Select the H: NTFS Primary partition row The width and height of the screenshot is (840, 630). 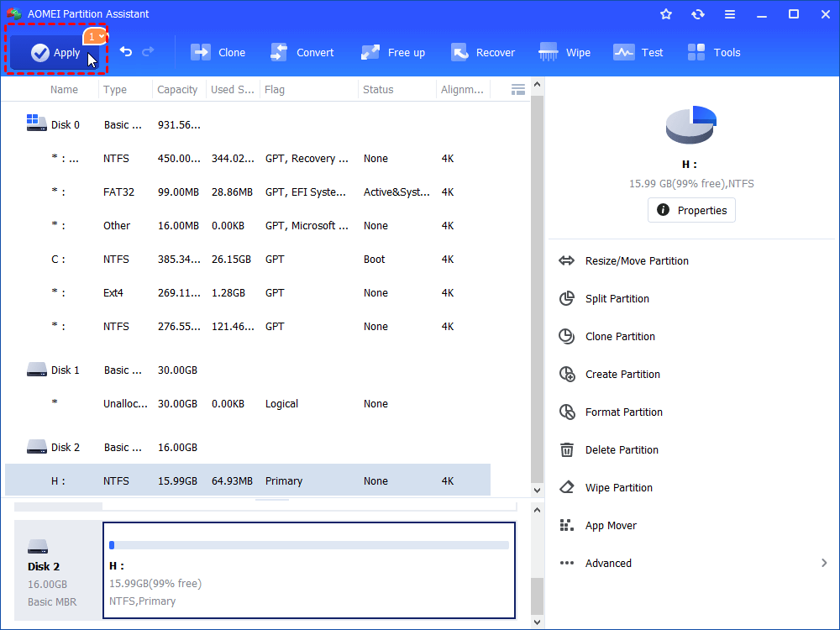tap(248, 480)
